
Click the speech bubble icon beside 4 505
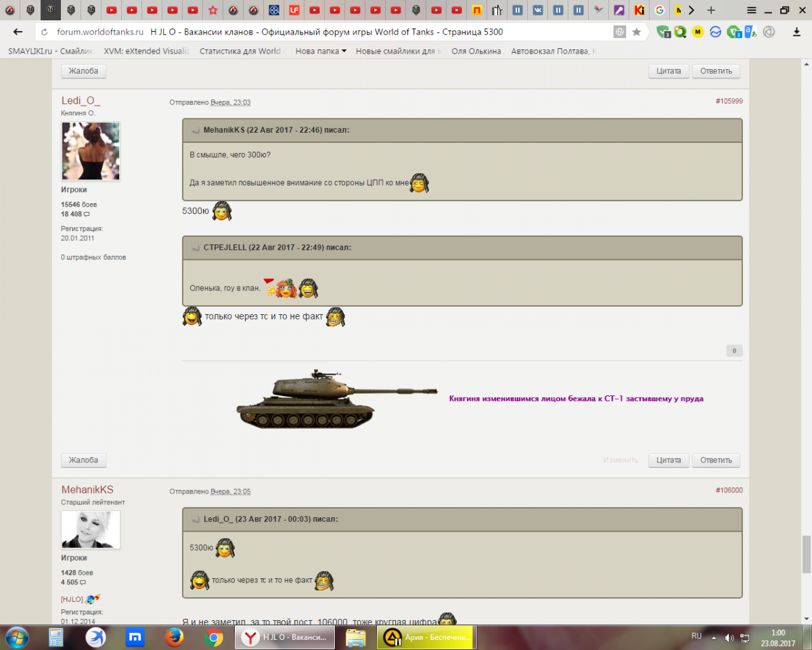click(83, 582)
